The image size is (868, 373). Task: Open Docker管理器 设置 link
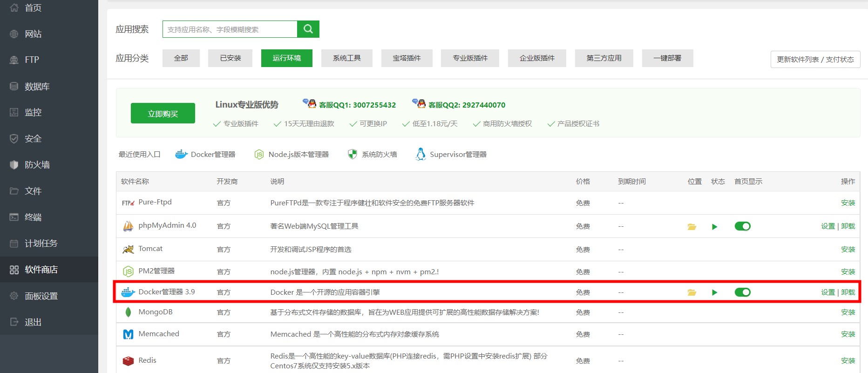click(x=828, y=292)
